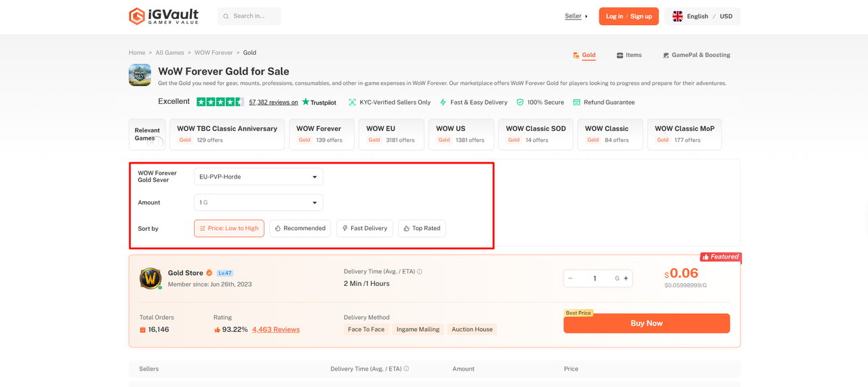Click the quantity input field showing 1
The width and height of the screenshot is (868, 387).
[595, 278]
